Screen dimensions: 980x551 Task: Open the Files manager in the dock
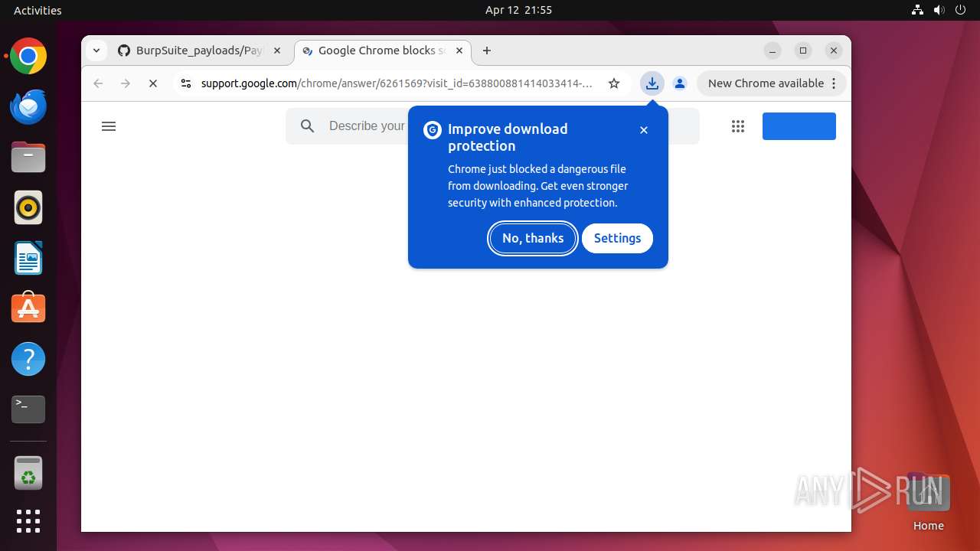28,157
